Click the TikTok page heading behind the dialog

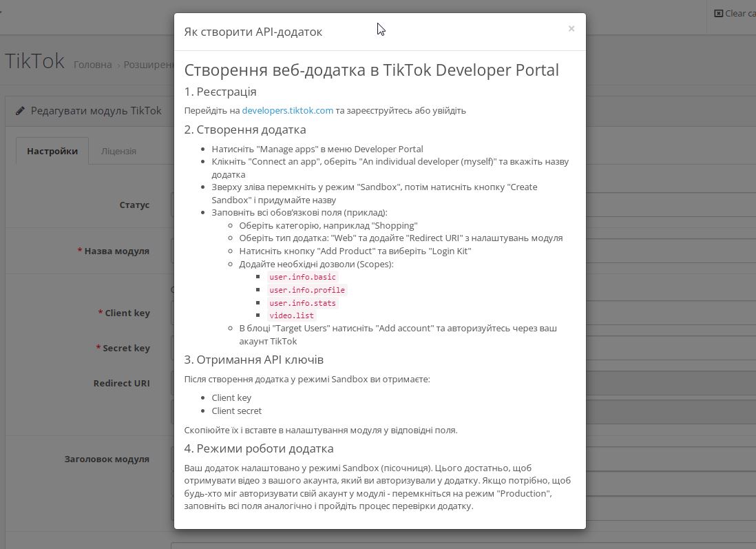point(34,61)
